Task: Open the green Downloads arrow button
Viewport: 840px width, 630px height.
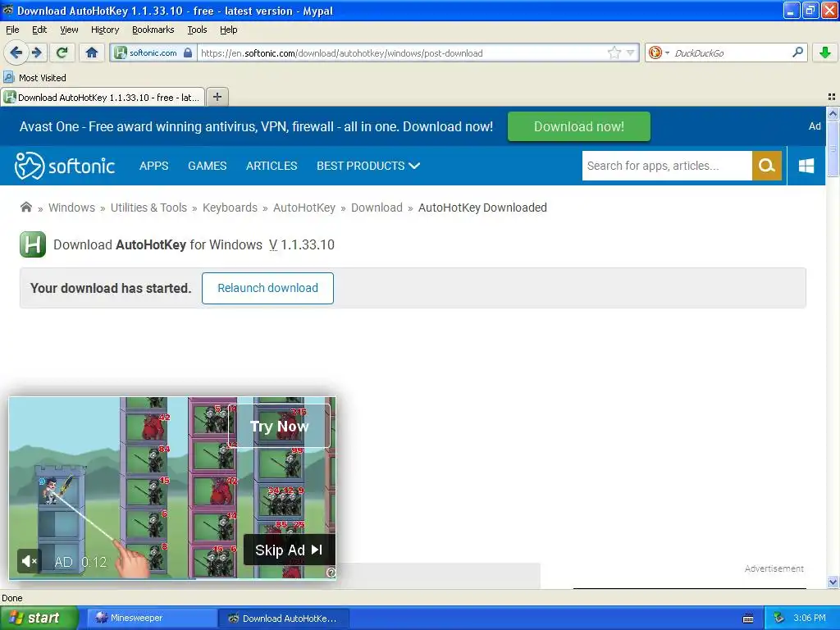Action: [825, 52]
